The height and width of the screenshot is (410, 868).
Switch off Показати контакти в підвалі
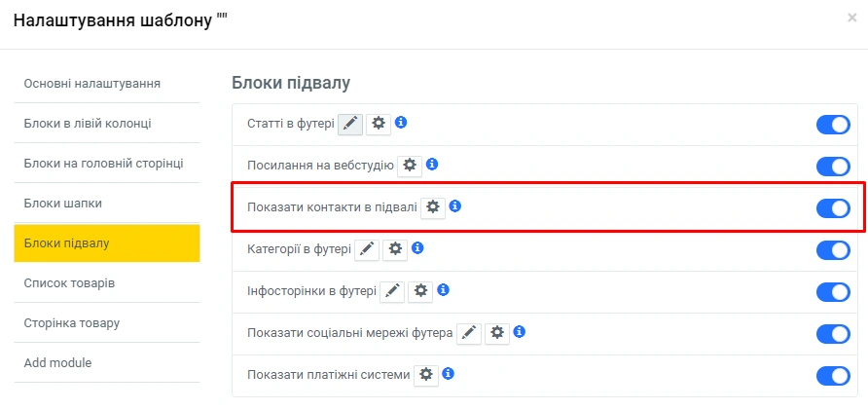833,208
